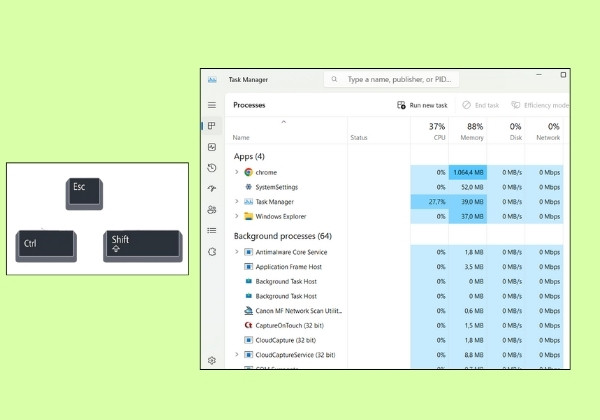The image size is (600, 420).
Task: Click the Apps (4) group heading
Action: (x=249, y=156)
